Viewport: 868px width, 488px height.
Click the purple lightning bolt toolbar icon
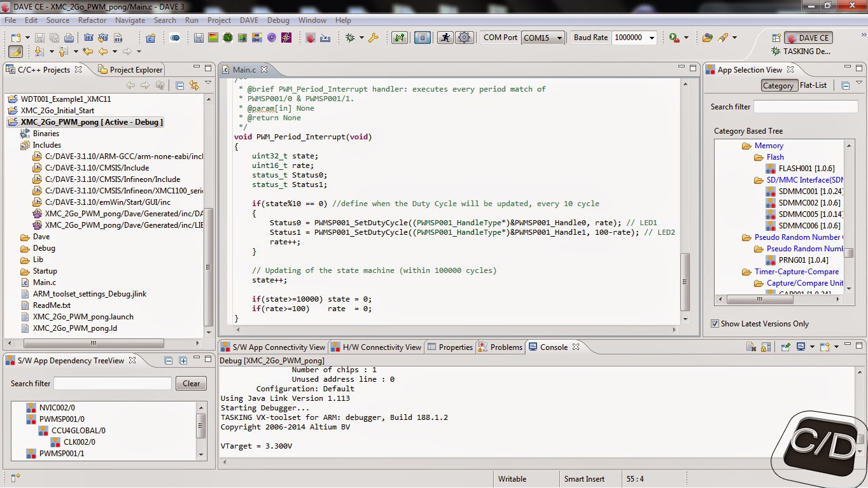[x=286, y=38]
